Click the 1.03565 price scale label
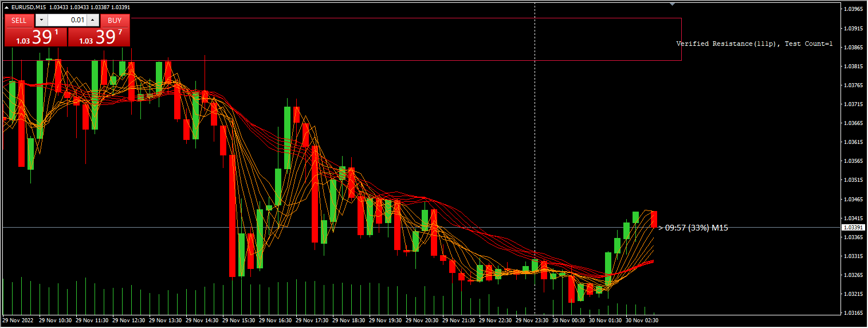Screen dimensions: 868x328 [854, 161]
